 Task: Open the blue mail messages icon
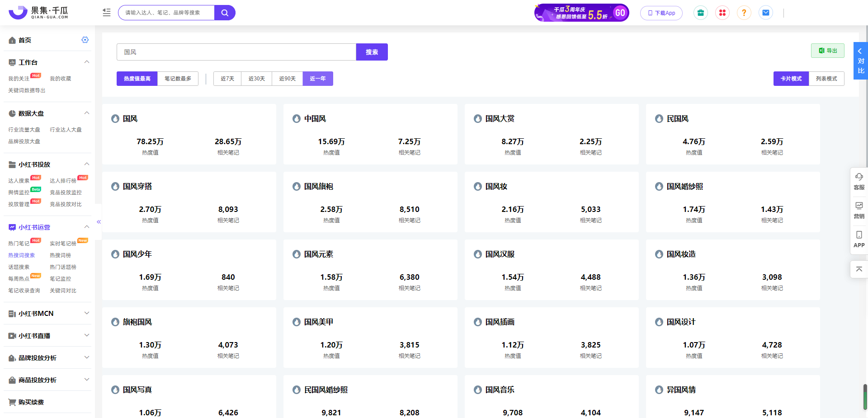765,13
